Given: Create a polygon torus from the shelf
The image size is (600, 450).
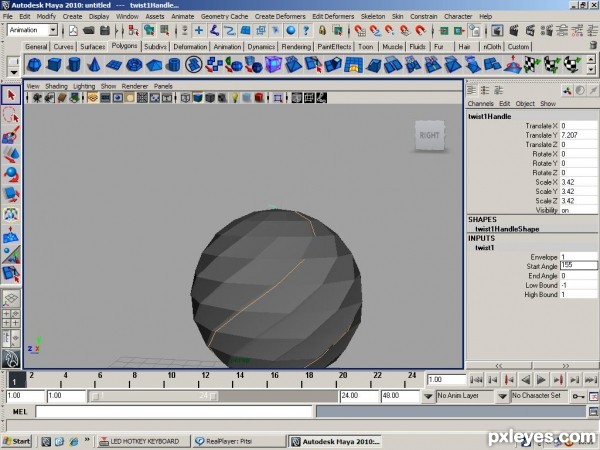Looking at the screenshot, I should tap(134, 64).
